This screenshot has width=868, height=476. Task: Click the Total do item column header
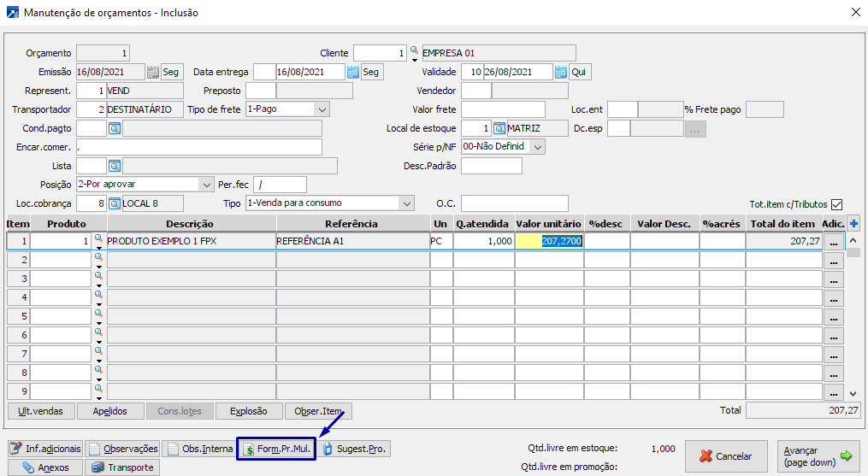[x=782, y=224]
